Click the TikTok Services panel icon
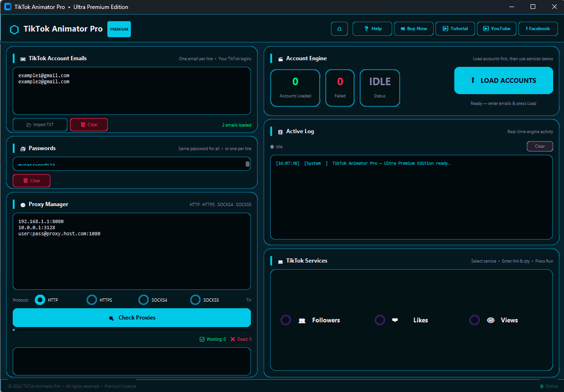564x392 pixels. point(281,262)
